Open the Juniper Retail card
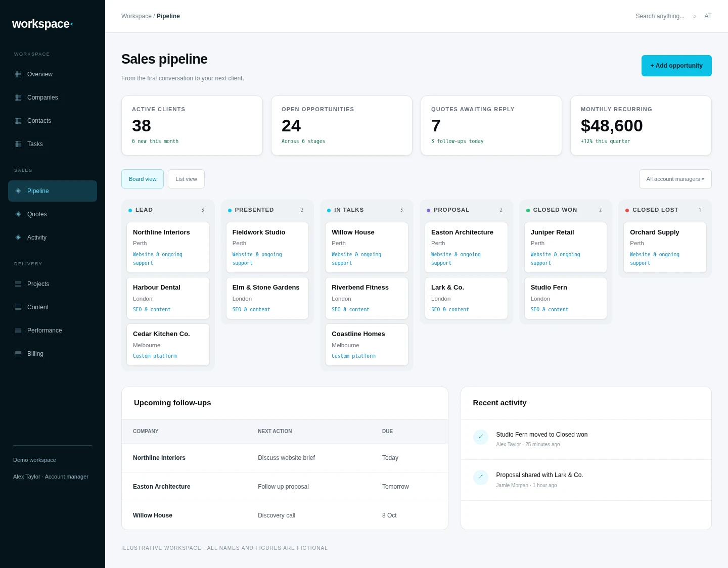 pos(566,248)
